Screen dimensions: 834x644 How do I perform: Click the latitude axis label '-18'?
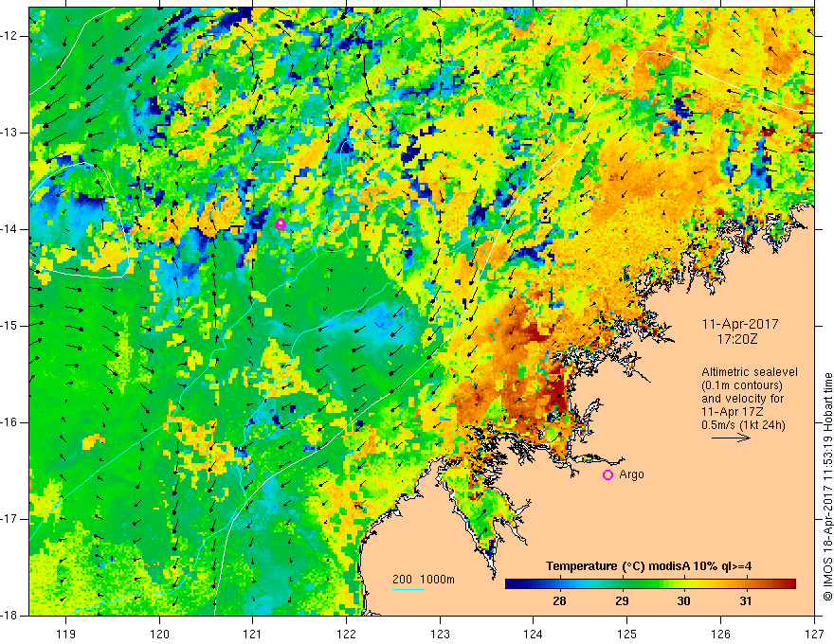click(x=9, y=616)
